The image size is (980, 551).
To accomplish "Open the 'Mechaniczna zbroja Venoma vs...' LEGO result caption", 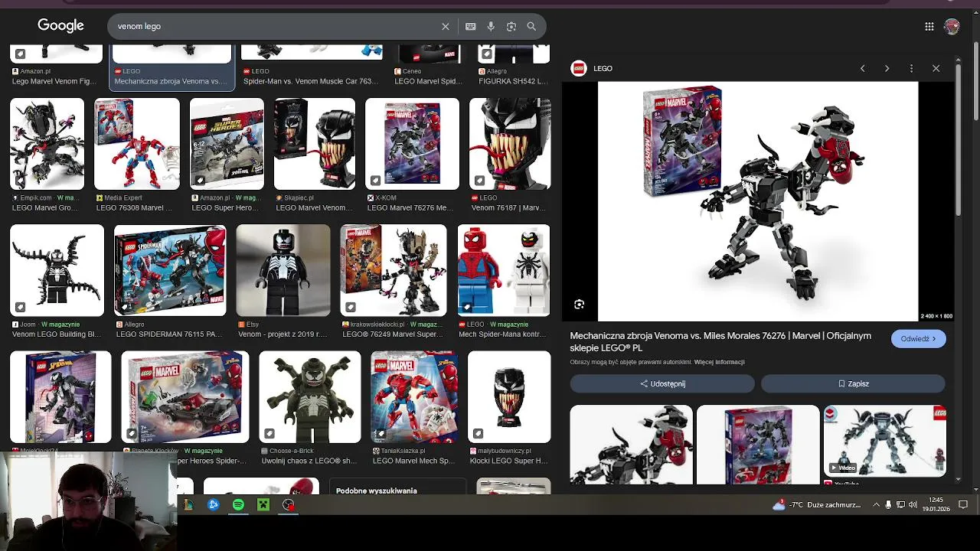I will pyautogui.click(x=171, y=81).
